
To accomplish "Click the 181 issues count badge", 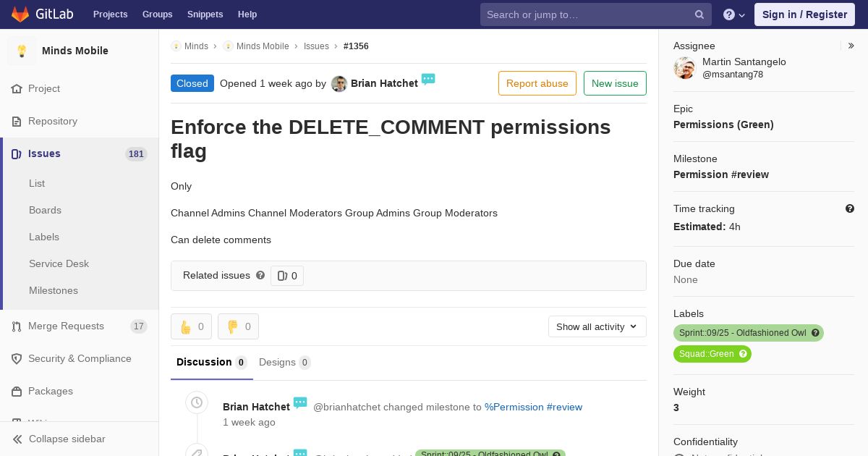I will (x=136, y=154).
